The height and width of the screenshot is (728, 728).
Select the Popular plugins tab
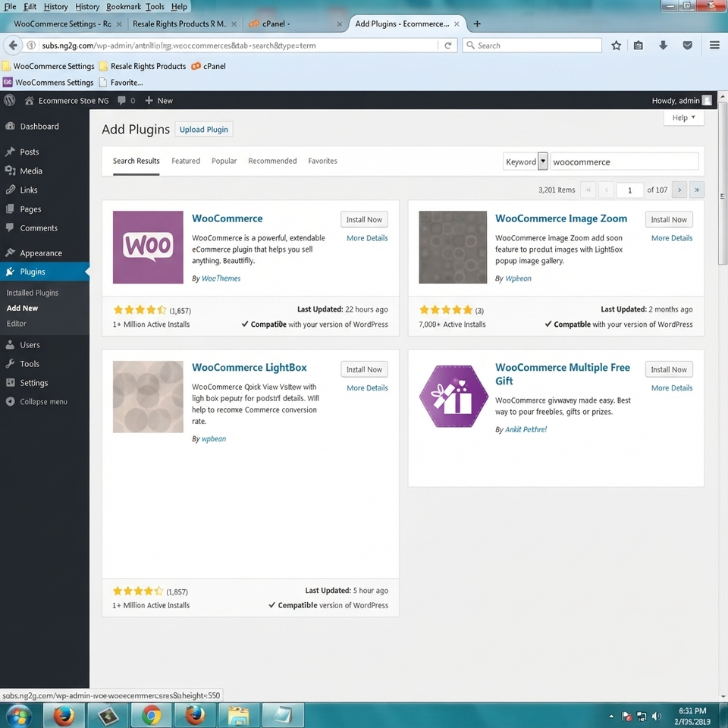click(224, 161)
